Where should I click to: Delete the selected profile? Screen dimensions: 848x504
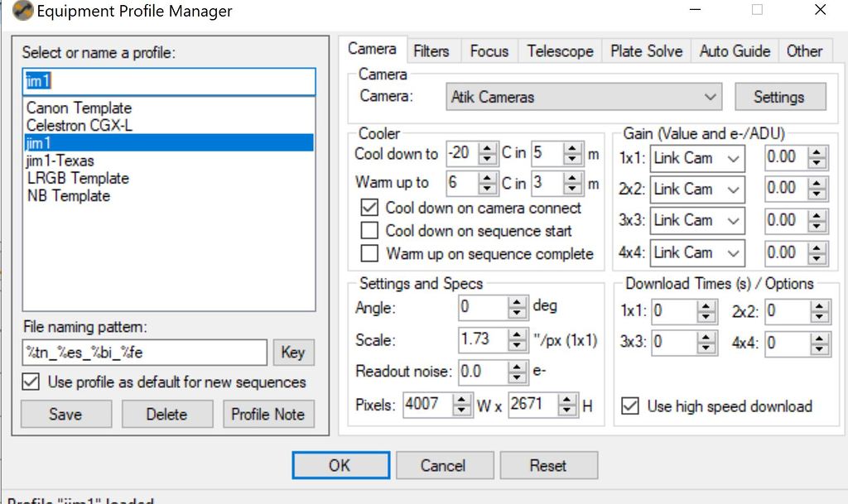(x=167, y=414)
